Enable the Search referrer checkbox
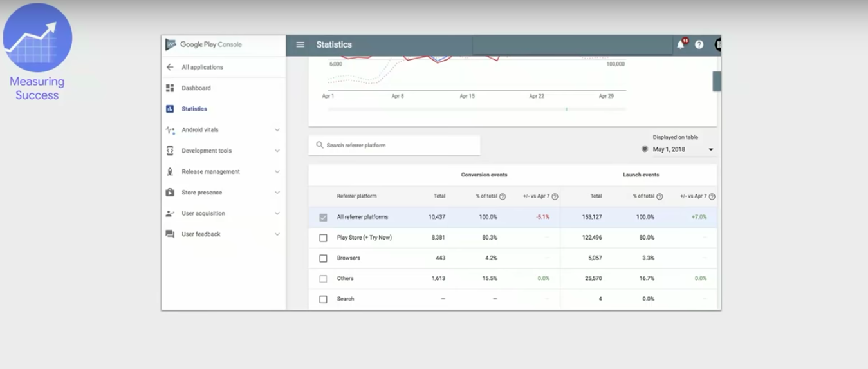The width and height of the screenshot is (868, 369). 323,299
